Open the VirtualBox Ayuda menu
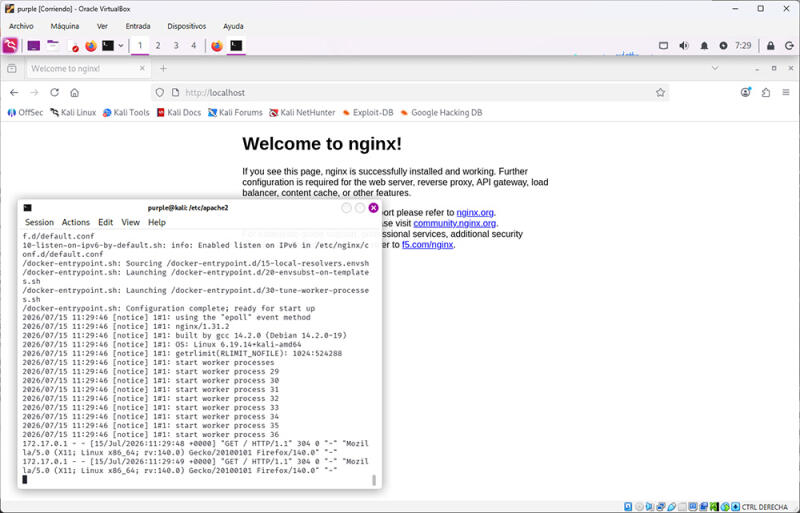Image resolution: width=800 pixels, height=513 pixels. click(233, 26)
